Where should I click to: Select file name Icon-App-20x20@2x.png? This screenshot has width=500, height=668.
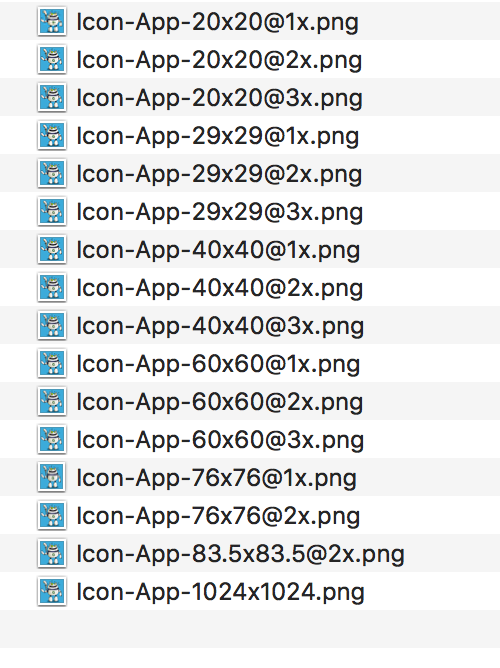(219, 60)
